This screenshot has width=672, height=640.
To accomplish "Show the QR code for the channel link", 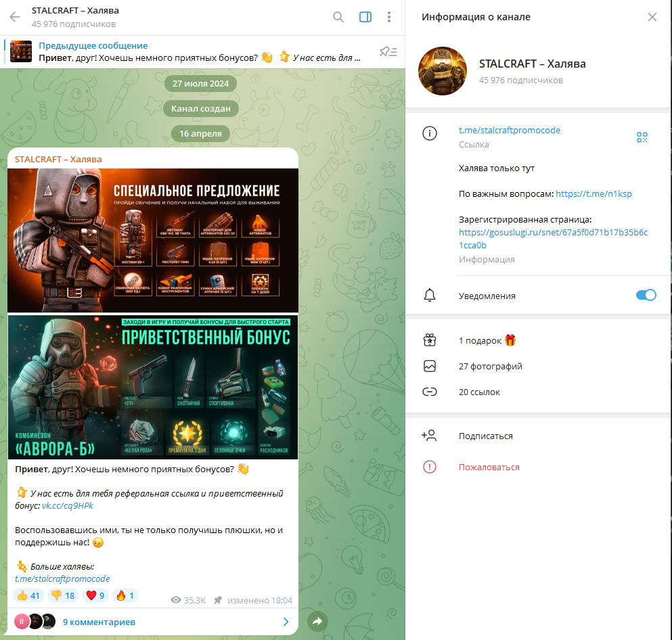I will pos(642,137).
